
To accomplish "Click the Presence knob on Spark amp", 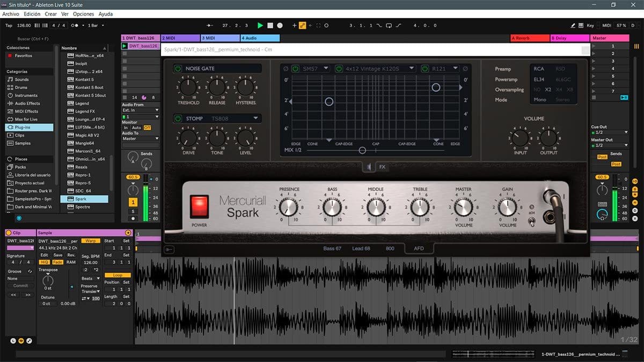I will click(289, 206).
